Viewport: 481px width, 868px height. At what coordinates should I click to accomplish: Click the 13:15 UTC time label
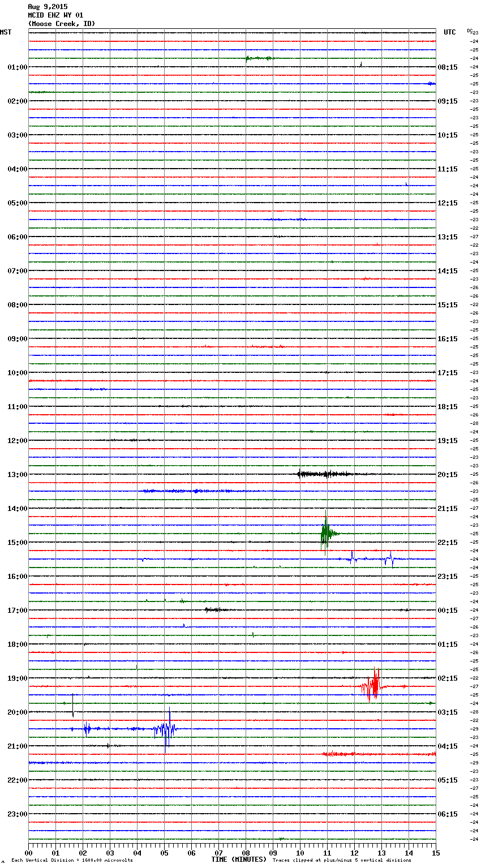tap(448, 237)
